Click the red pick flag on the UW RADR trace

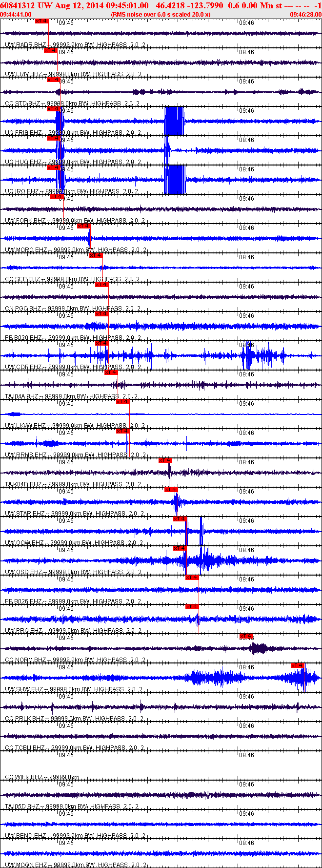pos(42,21)
